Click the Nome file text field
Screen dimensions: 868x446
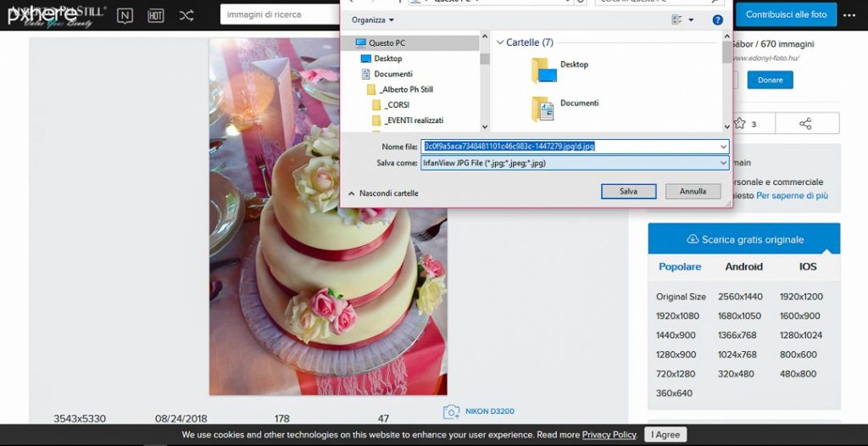(570, 147)
